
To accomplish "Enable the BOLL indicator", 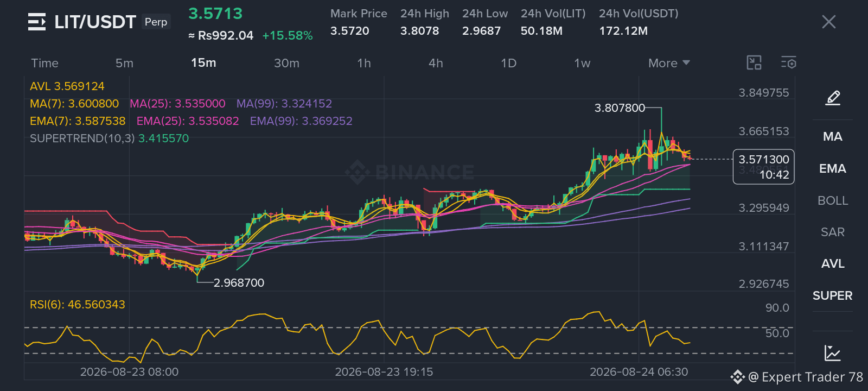I will click(833, 200).
